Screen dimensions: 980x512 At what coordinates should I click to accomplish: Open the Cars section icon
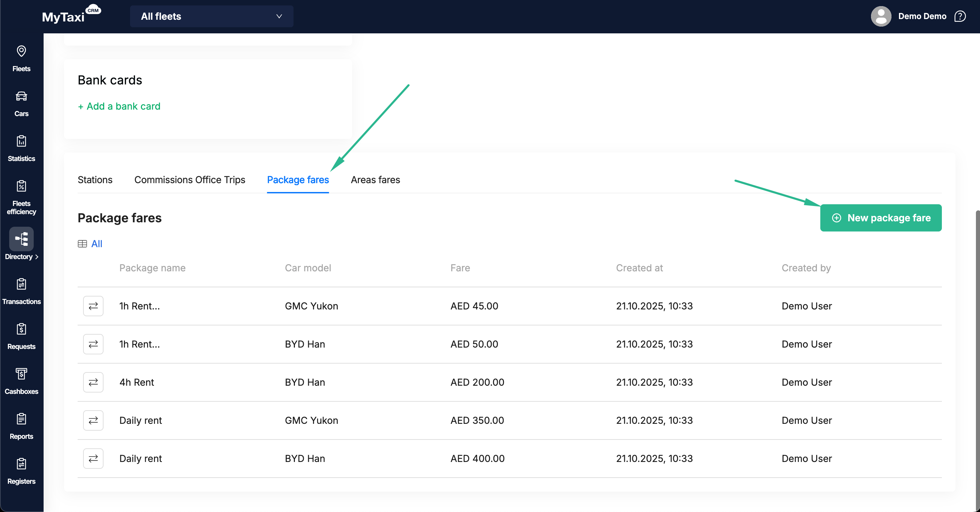pos(21,96)
